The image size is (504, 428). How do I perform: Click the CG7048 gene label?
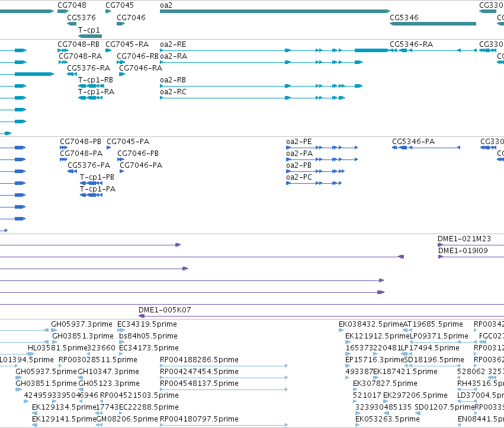pos(72,5)
